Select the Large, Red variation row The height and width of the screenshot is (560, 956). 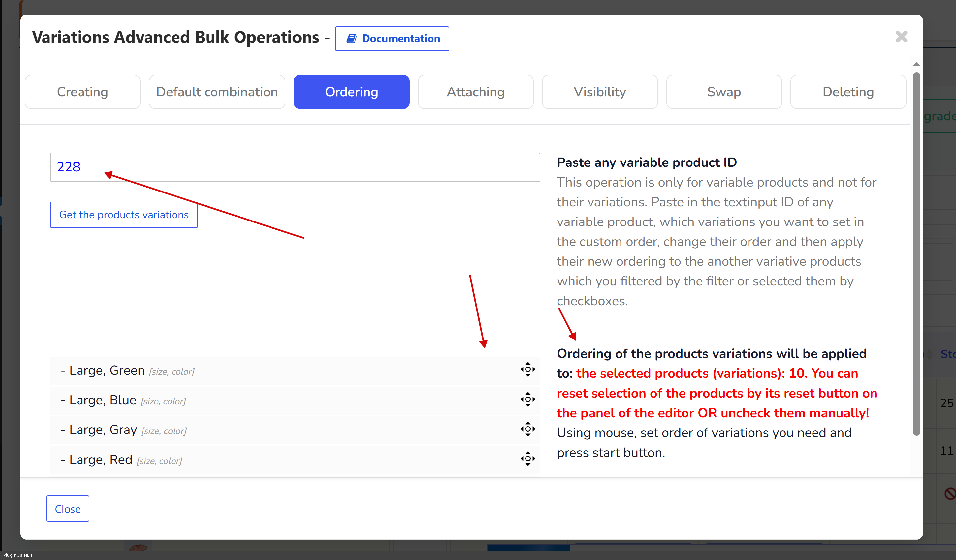pyautogui.click(x=266, y=460)
